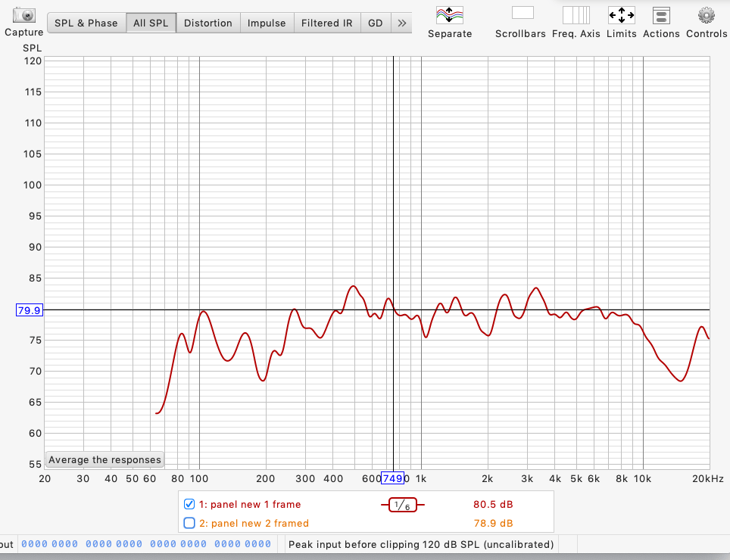730x560 pixels.
Task: Switch to the SPL & Phase tab
Action: coord(86,23)
